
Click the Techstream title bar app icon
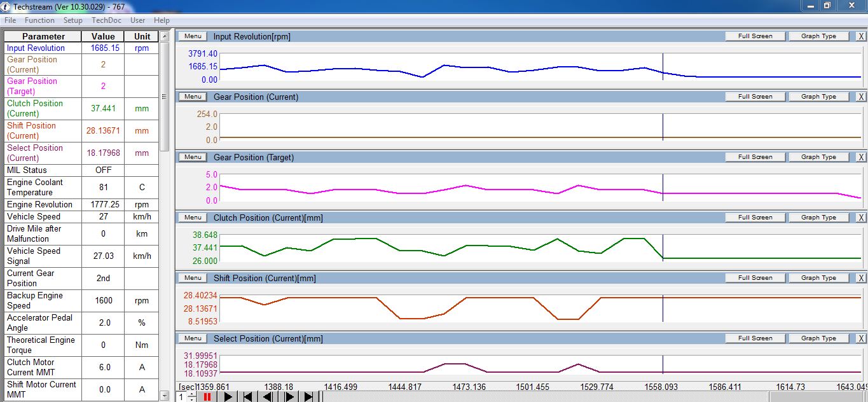click(6, 6)
